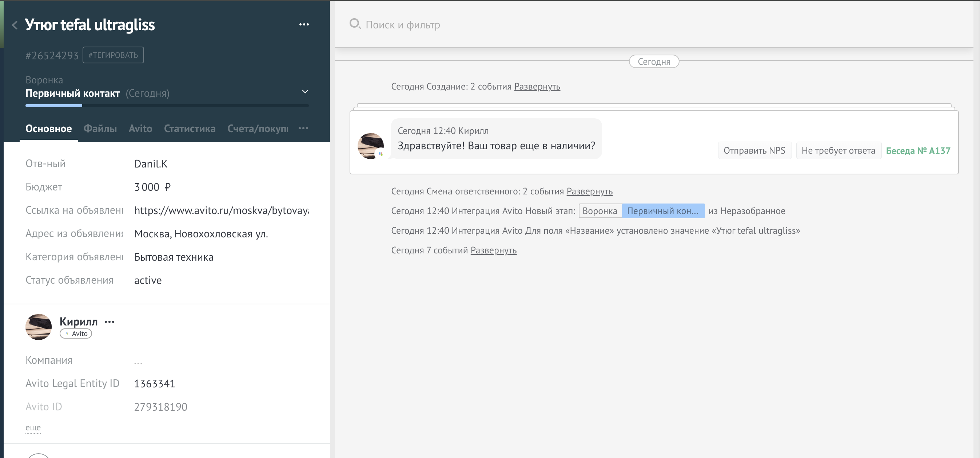Expand the Смена ответственного events

coord(589,191)
